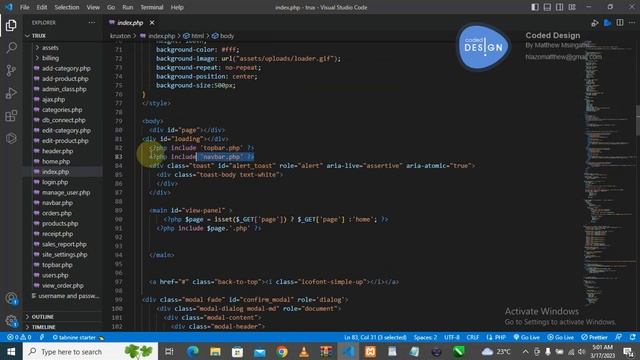The image size is (640, 360).
Task: Click the Split Editor Right icon
Action: [620, 23]
